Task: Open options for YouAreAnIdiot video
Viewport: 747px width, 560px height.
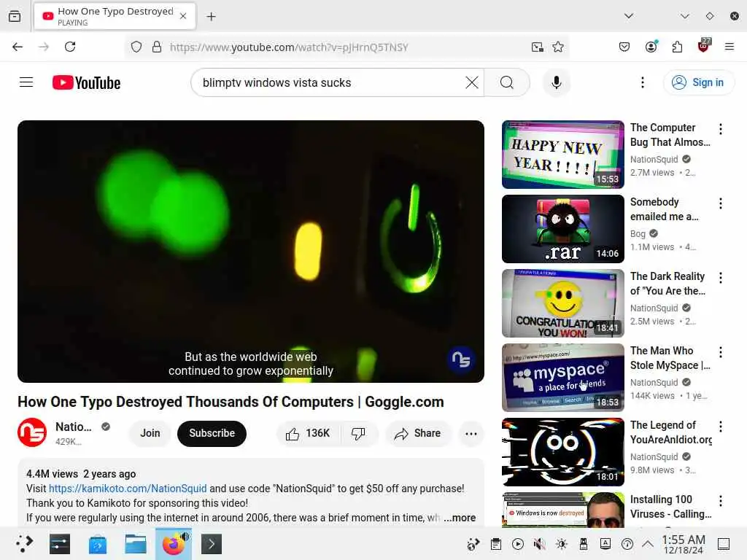Action: pos(720,426)
